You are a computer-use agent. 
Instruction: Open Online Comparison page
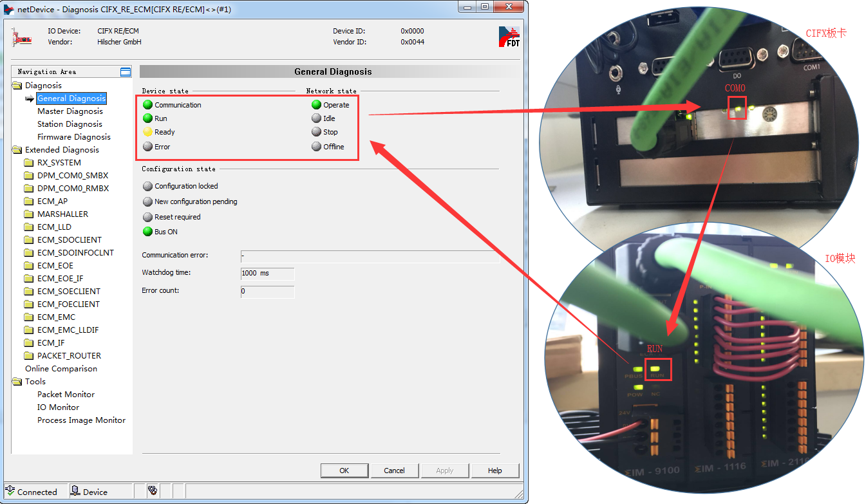[x=61, y=369]
